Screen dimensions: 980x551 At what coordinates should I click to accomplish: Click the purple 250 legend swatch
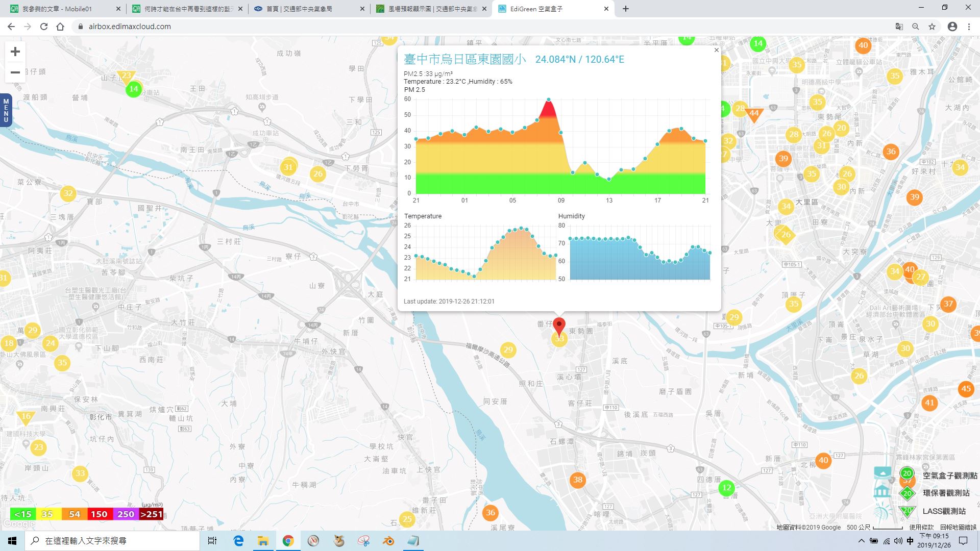(x=126, y=514)
